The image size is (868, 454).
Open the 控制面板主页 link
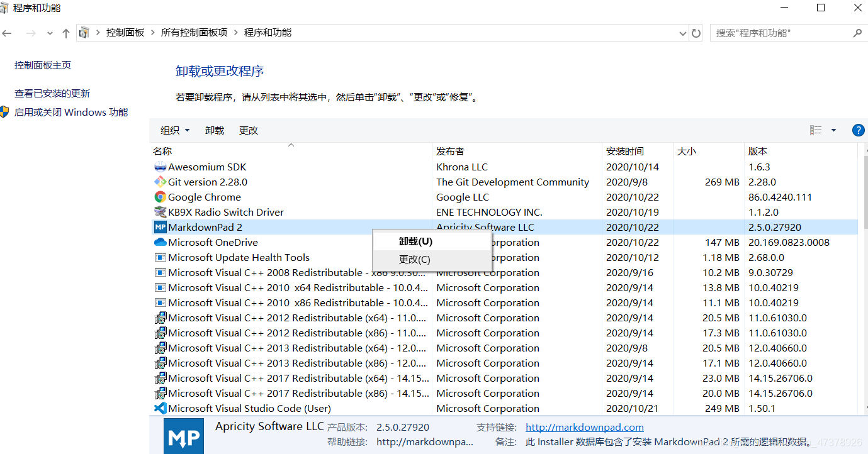pos(43,65)
